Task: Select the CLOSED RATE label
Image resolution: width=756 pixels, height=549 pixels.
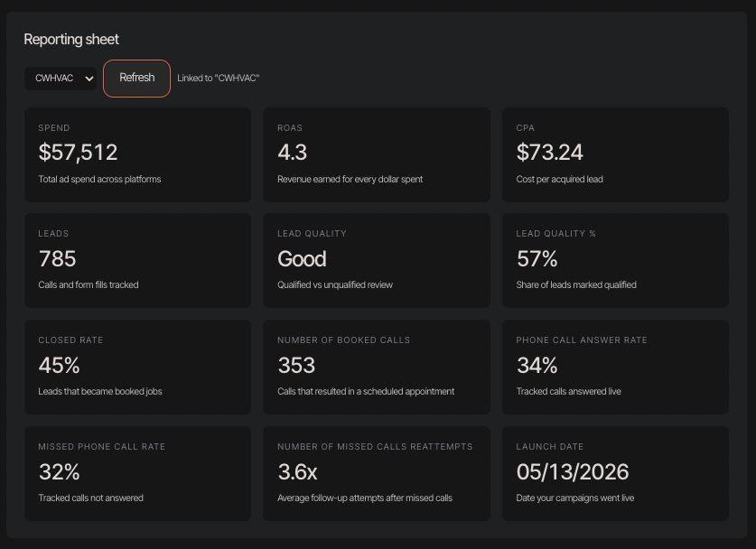Action: point(70,340)
